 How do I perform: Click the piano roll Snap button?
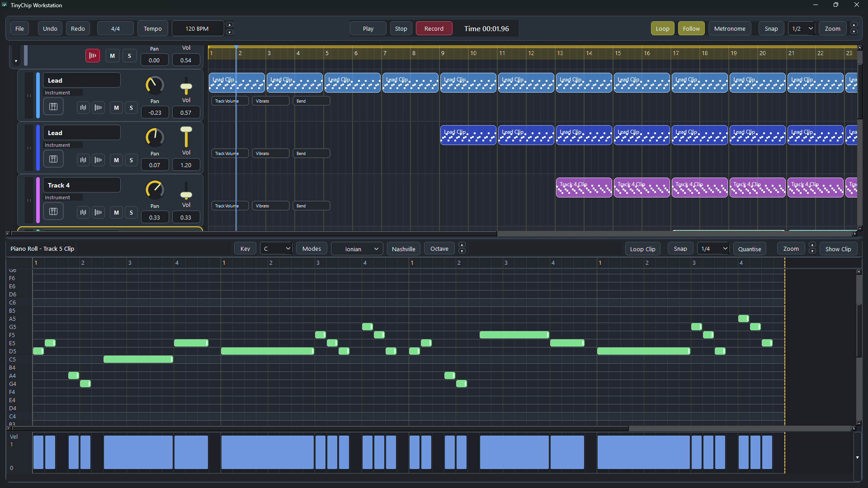click(x=680, y=249)
